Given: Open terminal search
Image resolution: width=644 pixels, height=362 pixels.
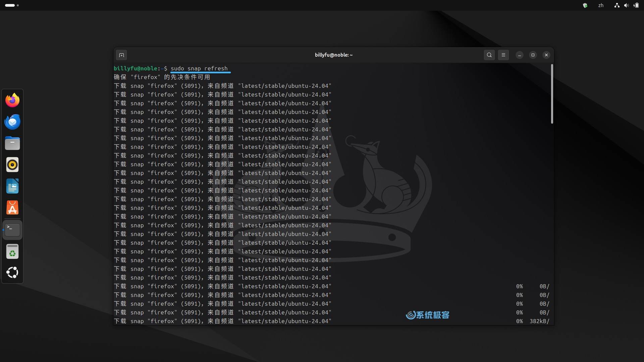Looking at the screenshot, I should click(x=489, y=55).
